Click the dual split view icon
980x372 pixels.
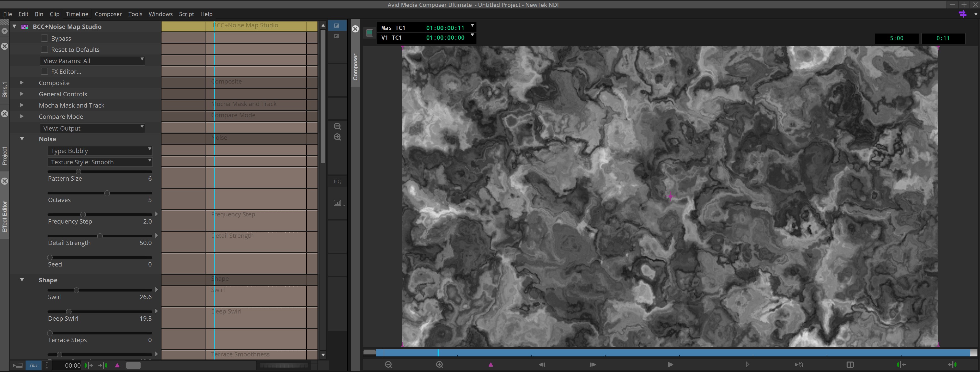(x=850, y=364)
